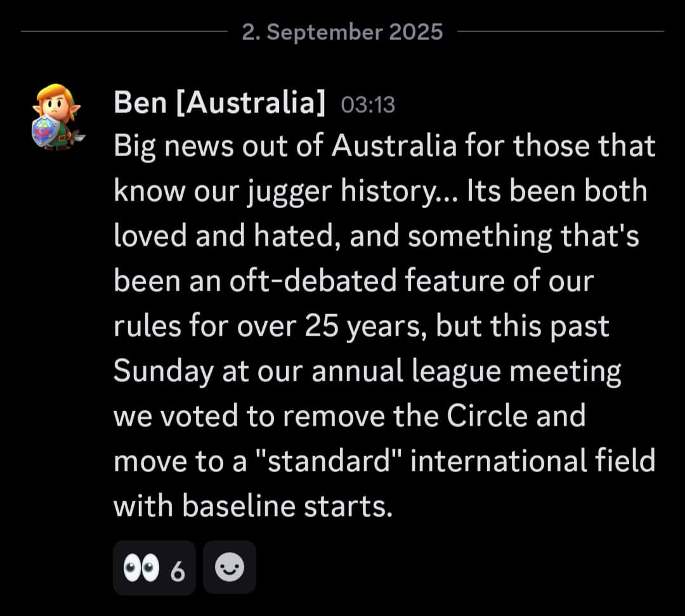Click the reaction count number 6
This screenshot has width=685, height=616.
(178, 571)
